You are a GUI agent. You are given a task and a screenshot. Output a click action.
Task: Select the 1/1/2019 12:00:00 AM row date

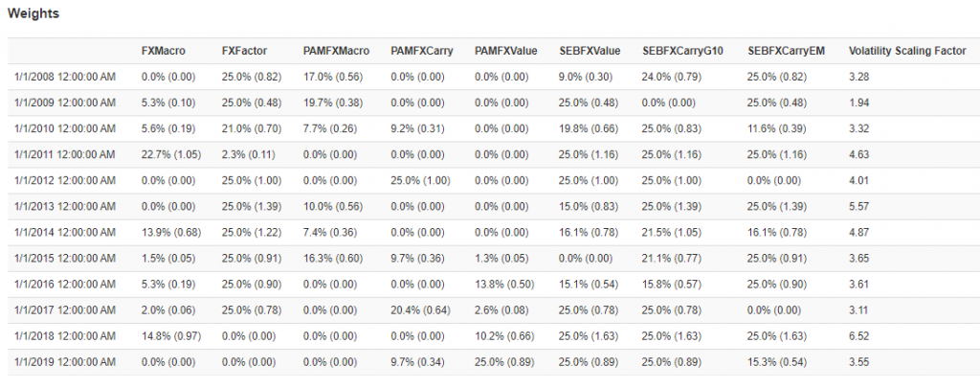click(x=65, y=362)
